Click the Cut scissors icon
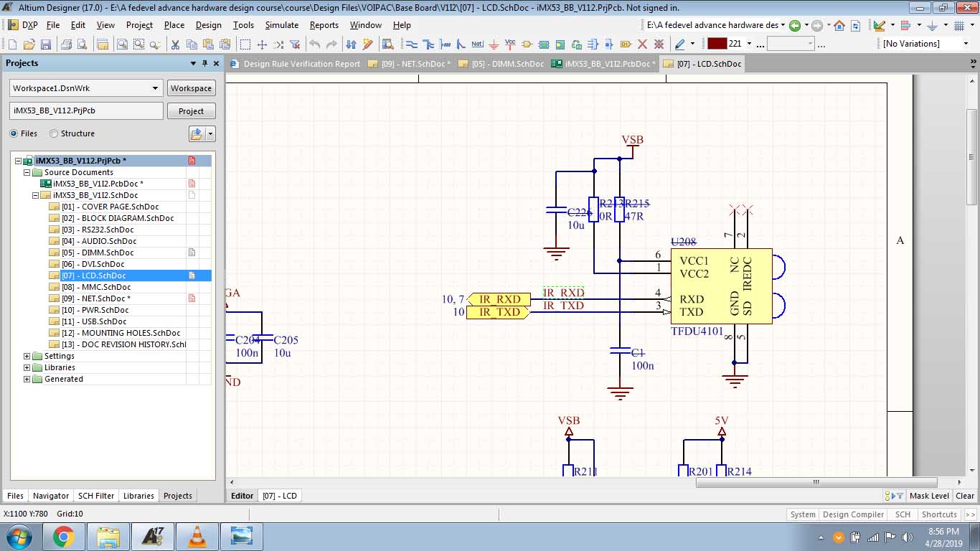The image size is (980, 551). (x=174, y=44)
